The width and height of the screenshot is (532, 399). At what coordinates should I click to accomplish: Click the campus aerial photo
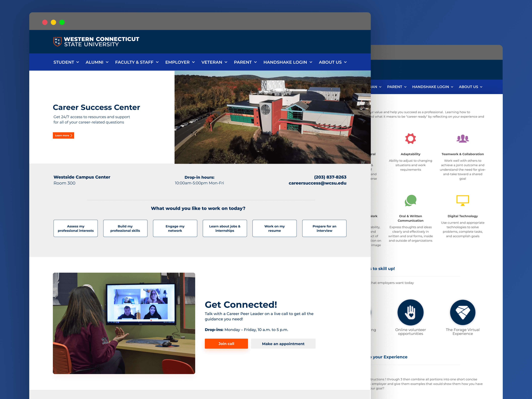[x=272, y=117]
